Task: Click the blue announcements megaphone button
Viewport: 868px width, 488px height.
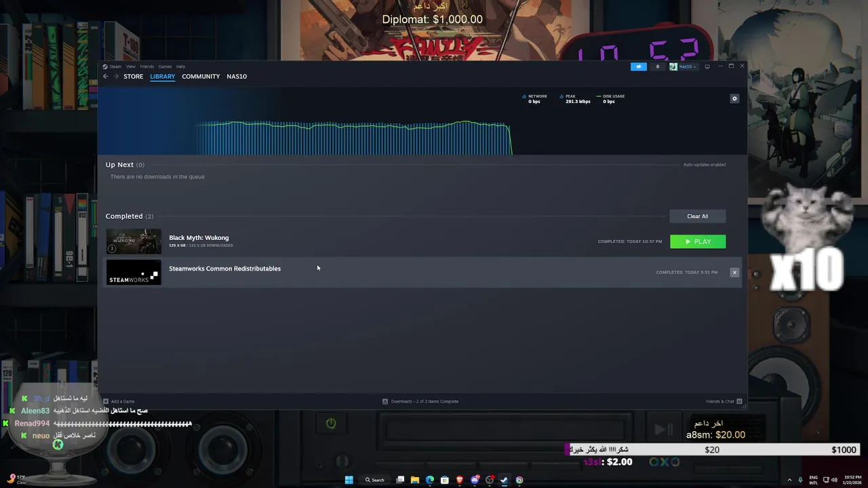Action: [x=638, y=66]
